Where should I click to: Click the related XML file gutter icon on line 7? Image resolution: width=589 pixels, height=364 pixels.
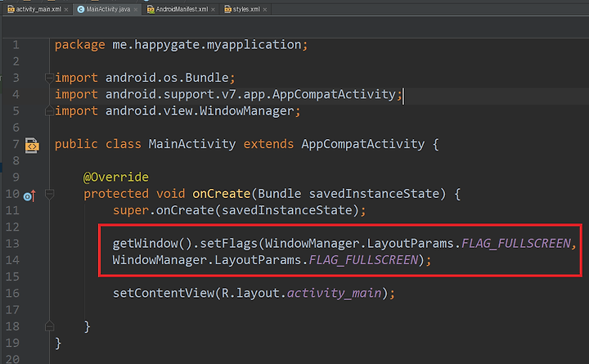[x=32, y=146]
